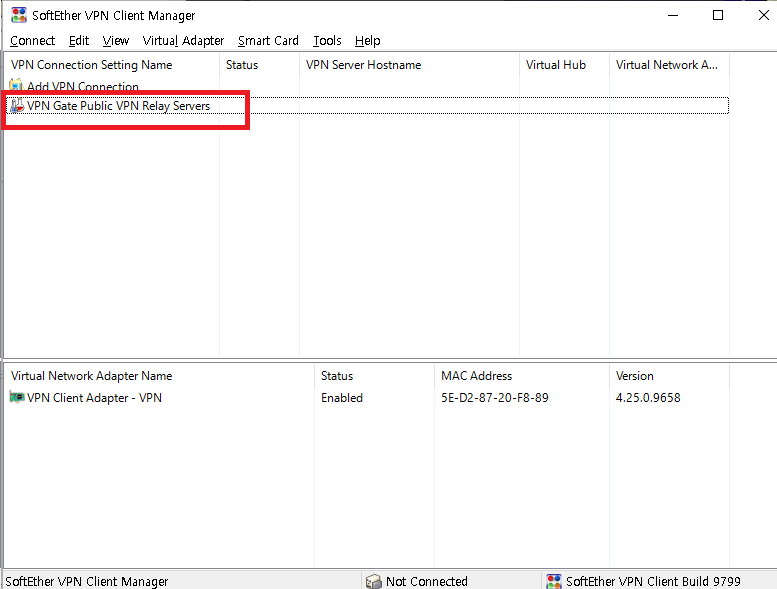Sort by Version column header

coord(669,376)
